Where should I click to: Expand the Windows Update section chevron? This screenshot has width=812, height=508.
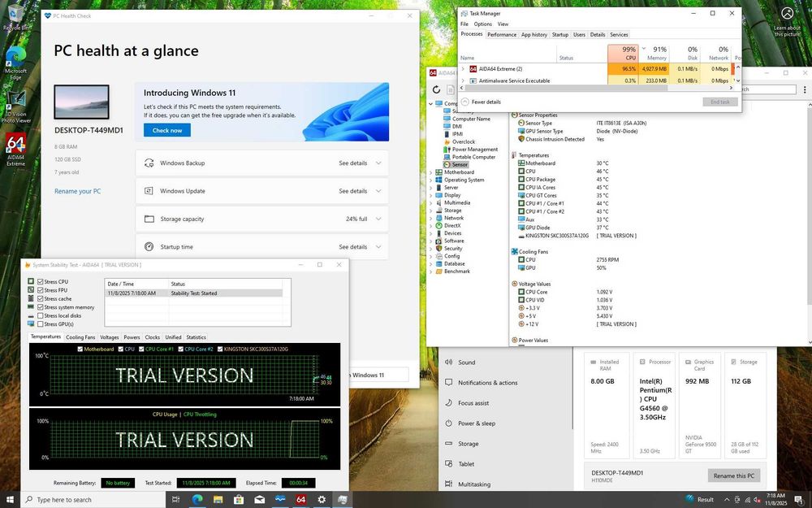(378, 191)
